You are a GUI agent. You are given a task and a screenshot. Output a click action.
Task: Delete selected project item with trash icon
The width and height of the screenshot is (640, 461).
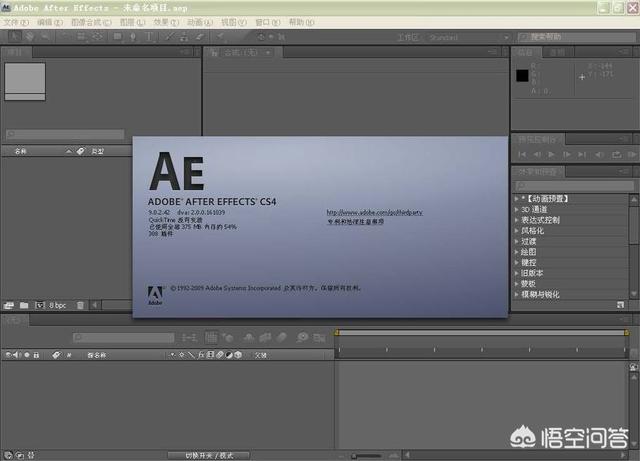pyautogui.click(x=80, y=305)
